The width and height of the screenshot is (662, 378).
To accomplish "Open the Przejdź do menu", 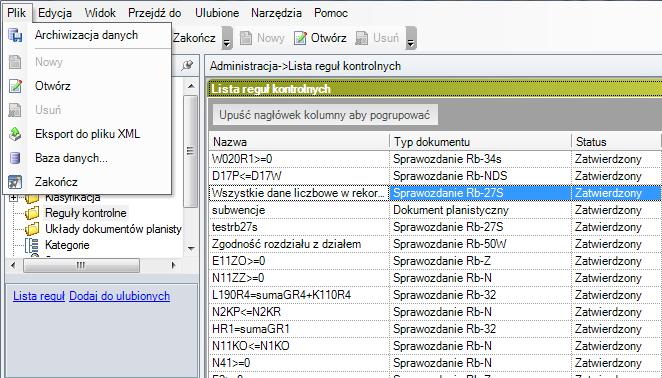I will [155, 13].
